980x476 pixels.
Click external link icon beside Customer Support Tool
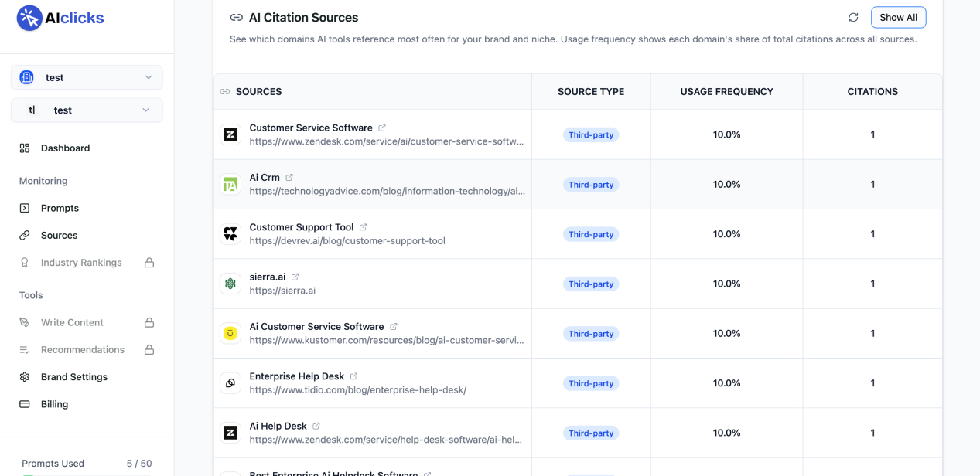(363, 227)
